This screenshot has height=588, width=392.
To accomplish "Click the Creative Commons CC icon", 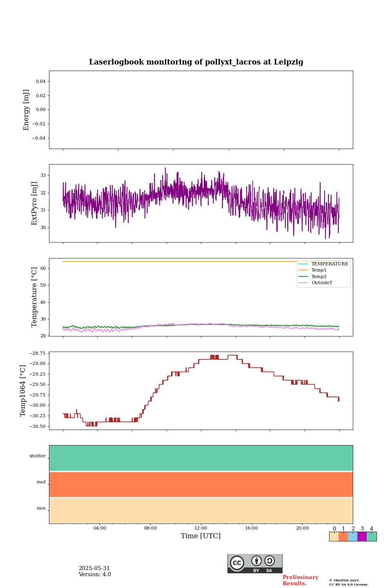I will [x=237, y=563].
